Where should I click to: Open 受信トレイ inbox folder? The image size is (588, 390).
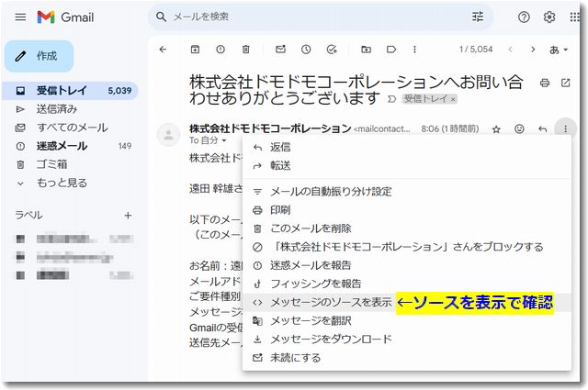[70, 90]
